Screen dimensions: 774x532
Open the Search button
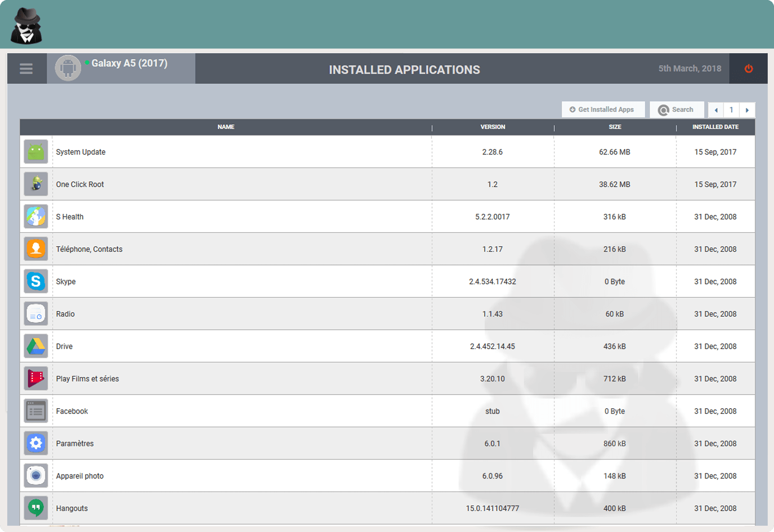point(676,110)
